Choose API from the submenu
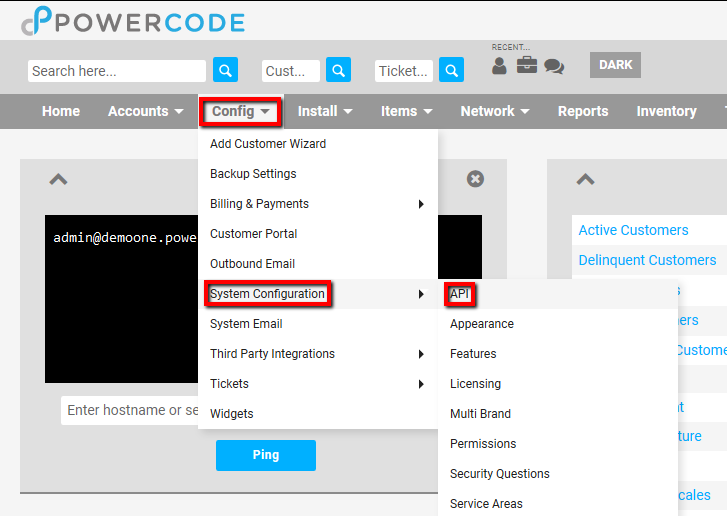The width and height of the screenshot is (727, 516). coord(558,294)
